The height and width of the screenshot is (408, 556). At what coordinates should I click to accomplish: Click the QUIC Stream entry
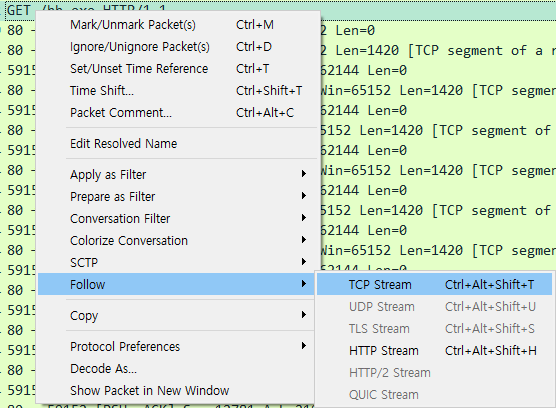(x=434, y=395)
